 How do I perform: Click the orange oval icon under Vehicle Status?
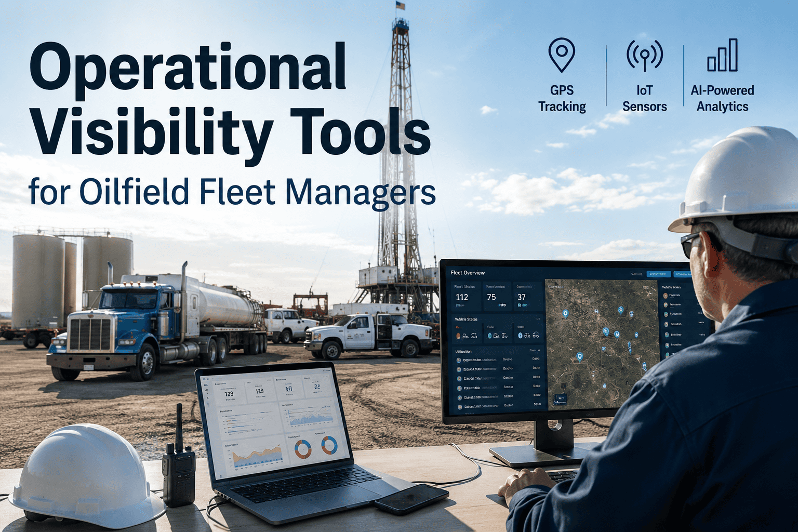(x=459, y=336)
